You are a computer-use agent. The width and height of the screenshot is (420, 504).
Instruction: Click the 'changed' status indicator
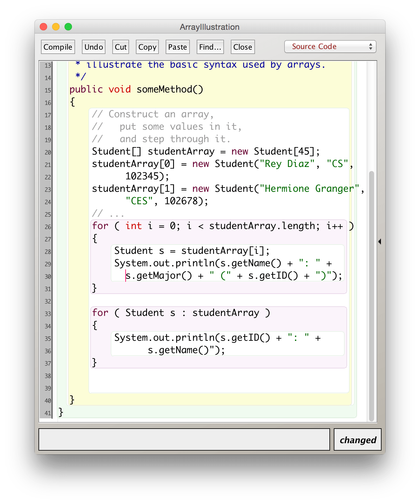coord(358,439)
